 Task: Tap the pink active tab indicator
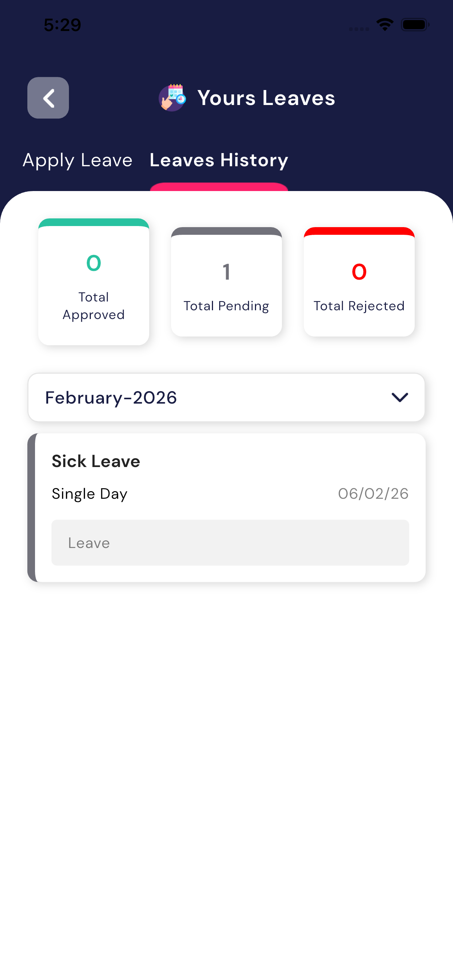pos(219,187)
